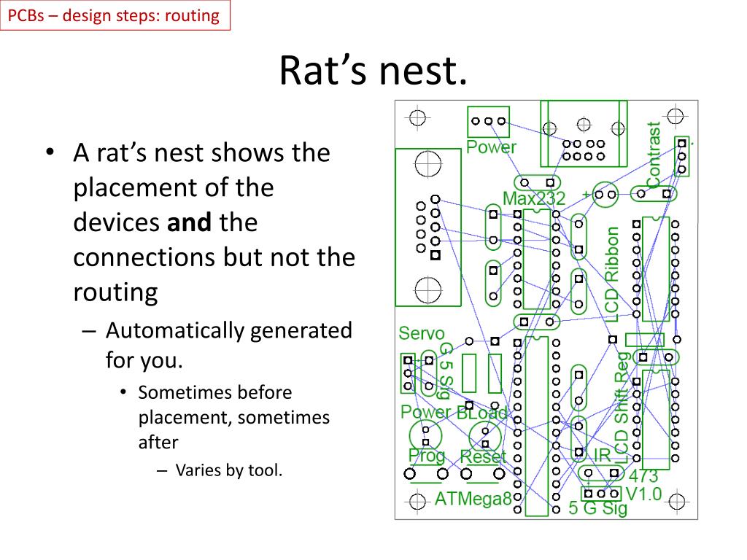Screen dimensions: 747x560
Task: Click the 'Varies by tool.' line
Action: (x=229, y=470)
